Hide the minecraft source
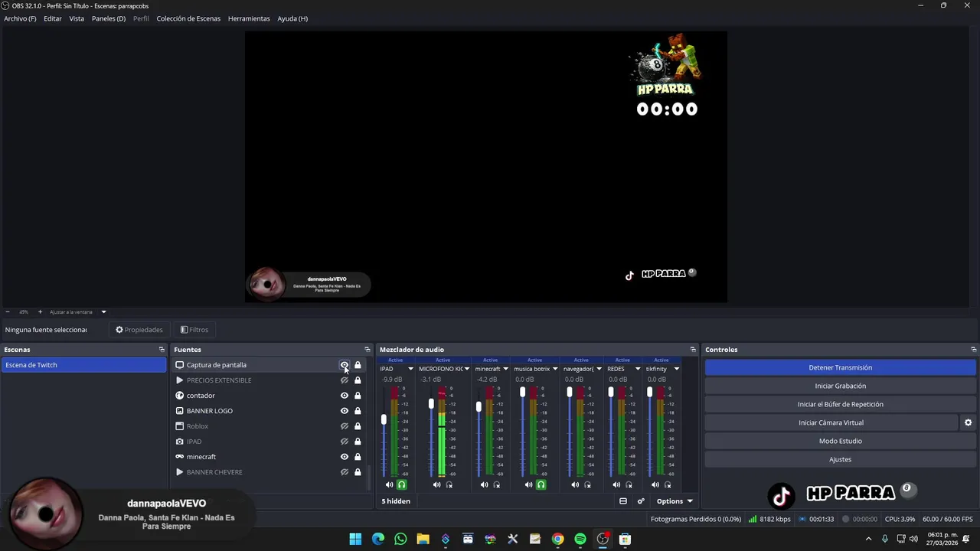980x551 pixels. click(345, 457)
